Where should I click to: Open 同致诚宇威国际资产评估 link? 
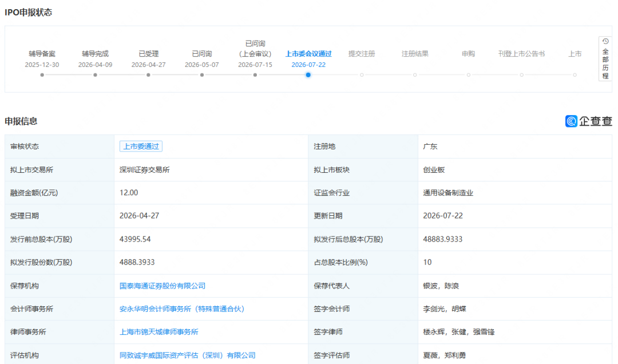point(187,355)
